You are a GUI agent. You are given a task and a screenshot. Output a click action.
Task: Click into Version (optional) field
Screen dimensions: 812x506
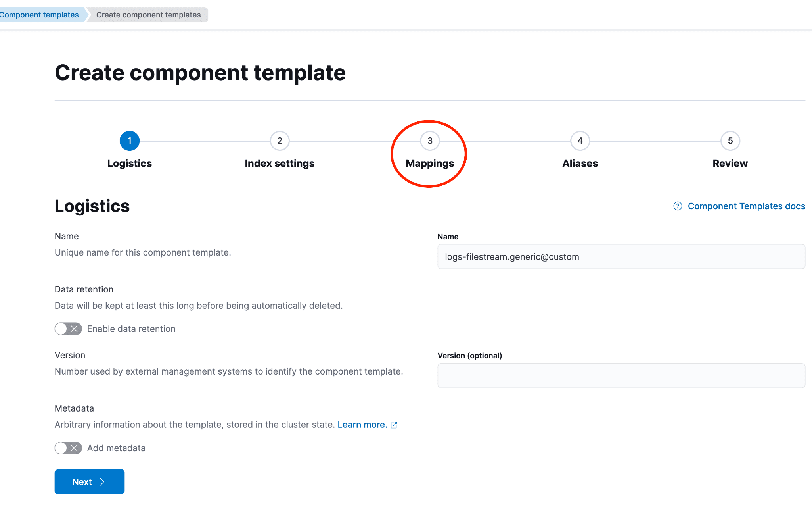(x=621, y=375)
